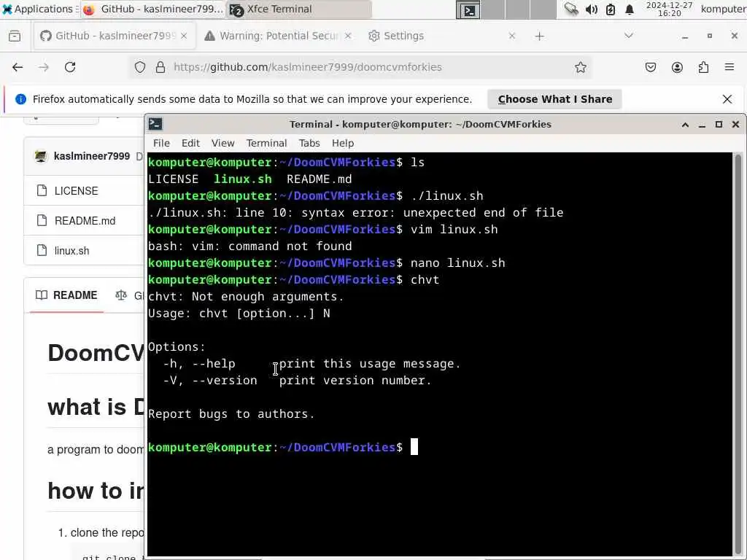Screen dimensions: 747x560
Task: Close the Settings tab
Action: coord(512,36)
